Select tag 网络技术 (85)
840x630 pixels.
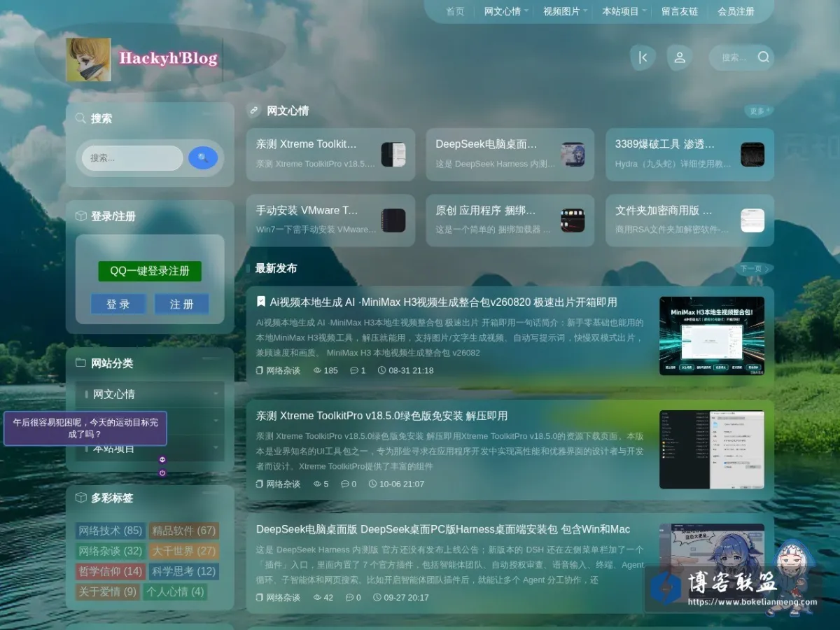[111, 531]
